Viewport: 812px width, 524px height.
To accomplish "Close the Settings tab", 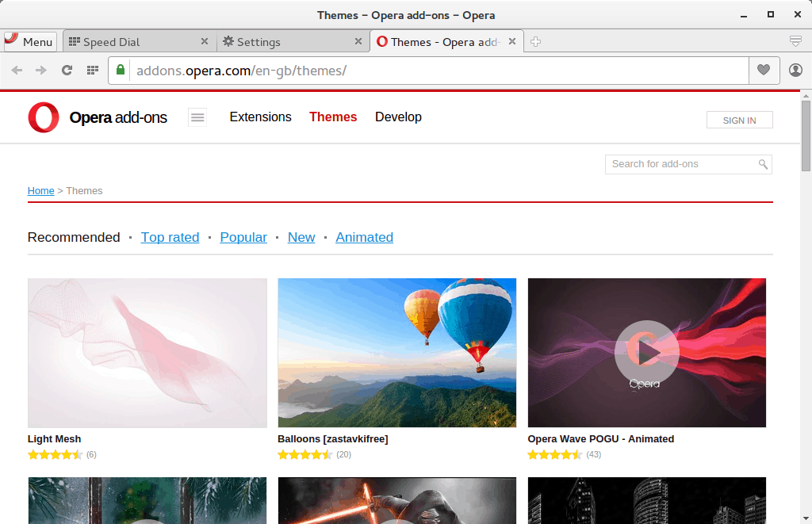I will click(358, 41).
